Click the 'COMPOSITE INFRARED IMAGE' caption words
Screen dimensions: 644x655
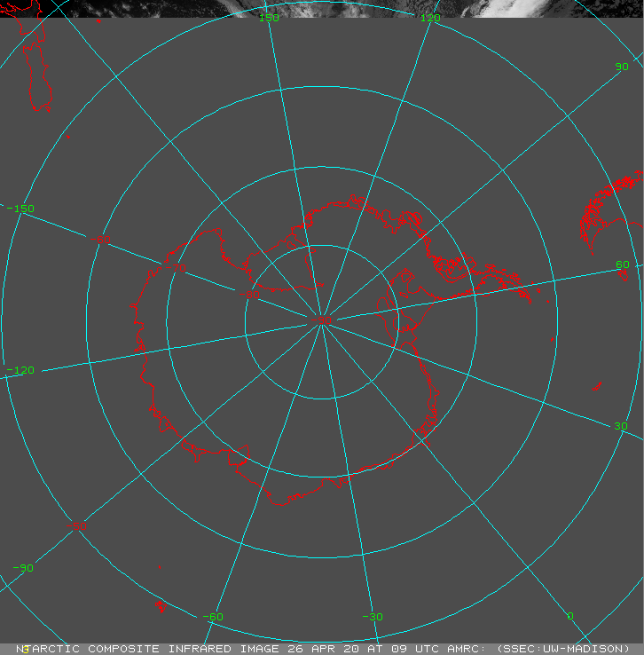(x=184, y=649)
